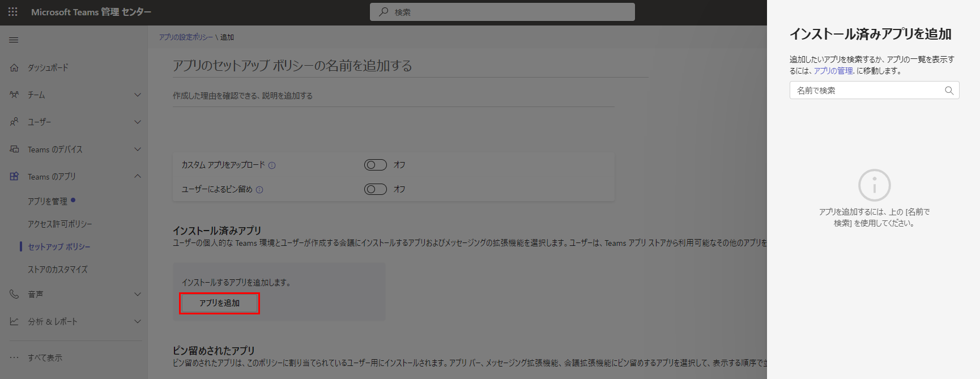
Task: Click the policy name title field
Action: coord(411,66)
